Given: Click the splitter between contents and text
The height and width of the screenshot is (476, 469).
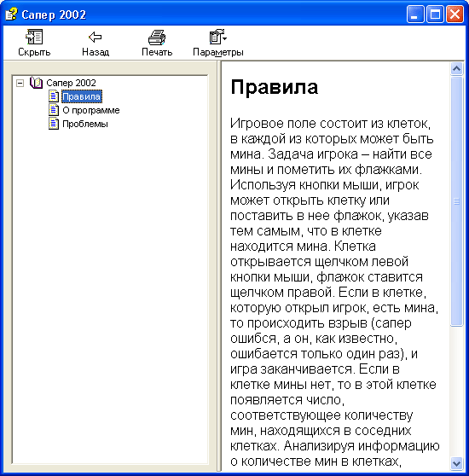Looking at the screenshot, I should (x=219, y=266).
